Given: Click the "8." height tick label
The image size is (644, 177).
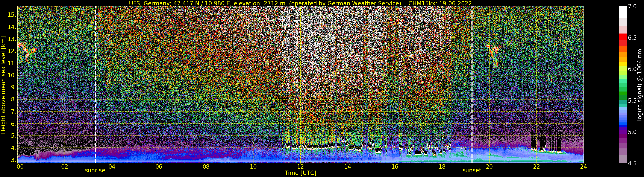Looking at the screenshot, I should 13,99.
